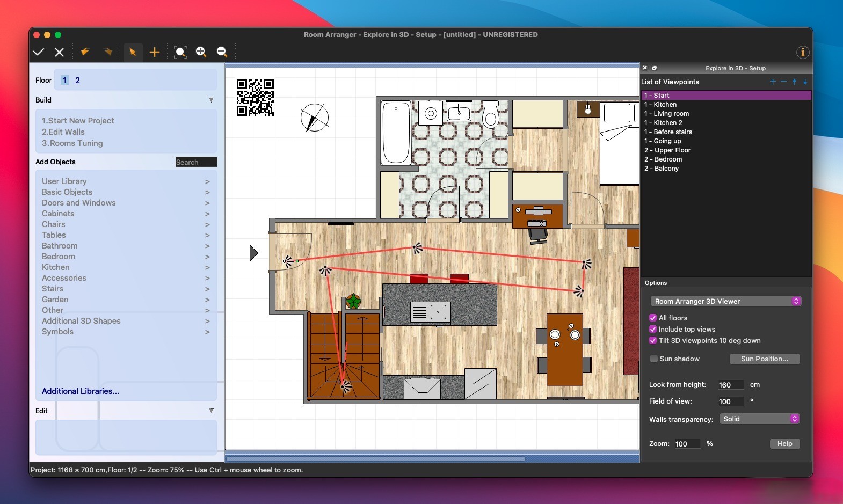Viewport: 843px width, 504px height.
Task: Select the arrow pointer tool
Action: point(133,52)
